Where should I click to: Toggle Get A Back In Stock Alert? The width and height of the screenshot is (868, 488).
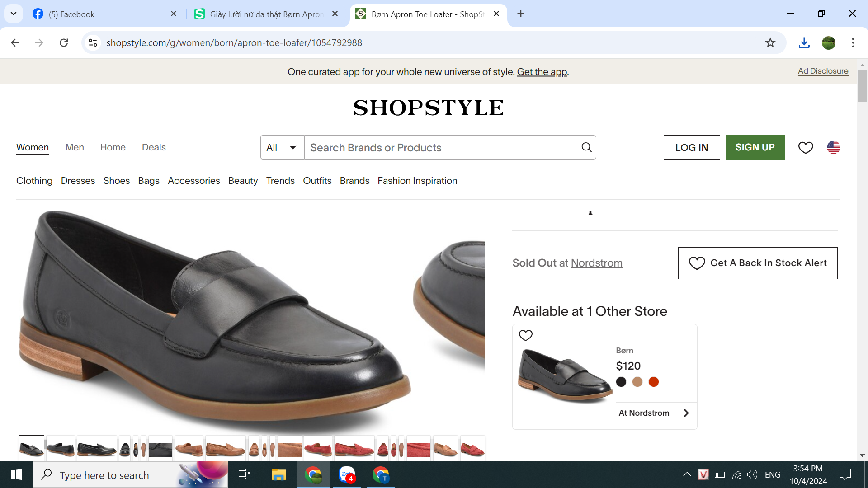pyautogui.click(x=757, y=263)
